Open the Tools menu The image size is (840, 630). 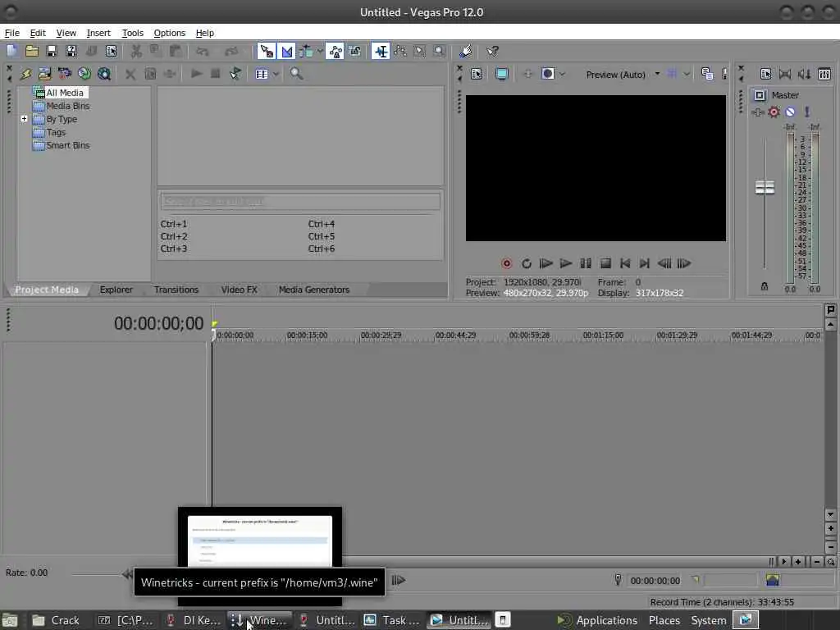[132, 33]
